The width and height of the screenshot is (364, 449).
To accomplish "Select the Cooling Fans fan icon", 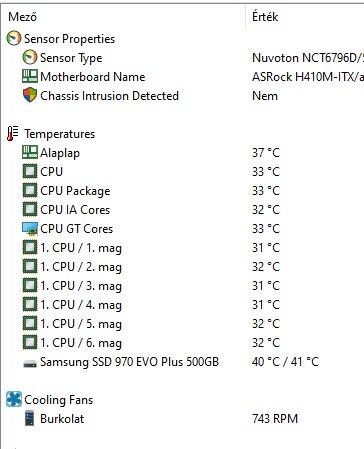I will [x=14, y=399].
